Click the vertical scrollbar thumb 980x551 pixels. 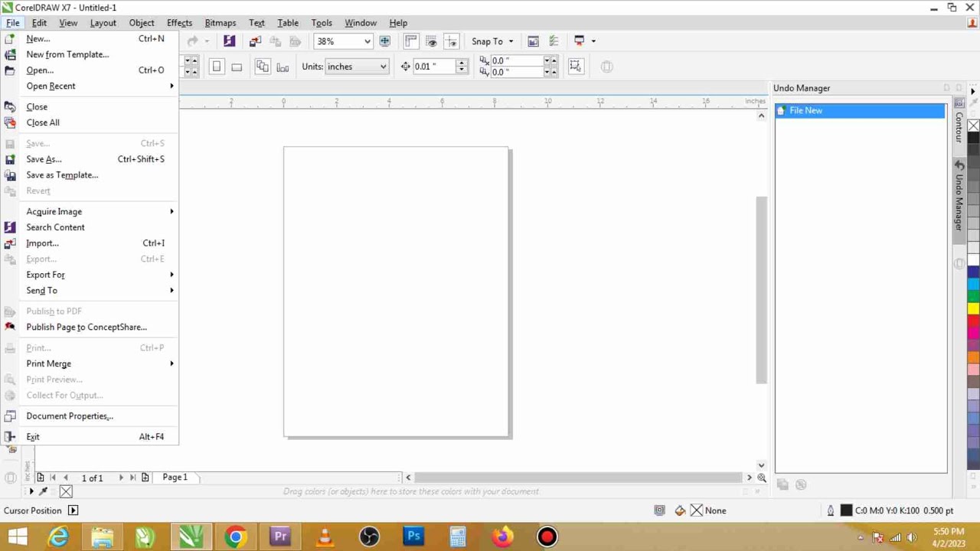(x=761, y=289)
